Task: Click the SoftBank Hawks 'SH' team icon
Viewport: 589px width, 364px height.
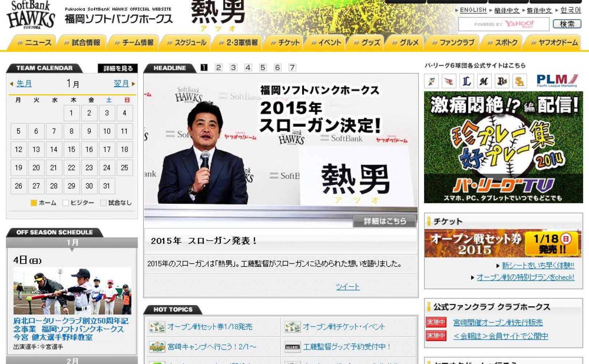Action: click(519, 81)
